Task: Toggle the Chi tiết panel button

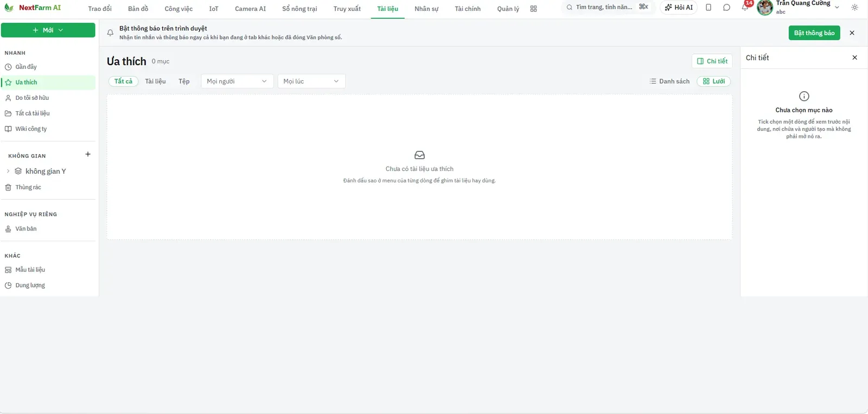Action: point(712,61)
